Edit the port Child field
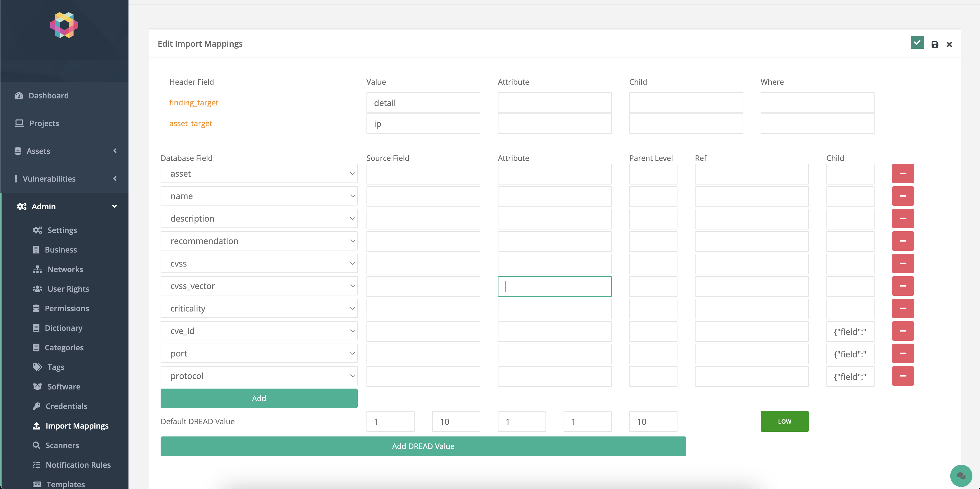The image size is (980, 489). (x=850, y=354)
